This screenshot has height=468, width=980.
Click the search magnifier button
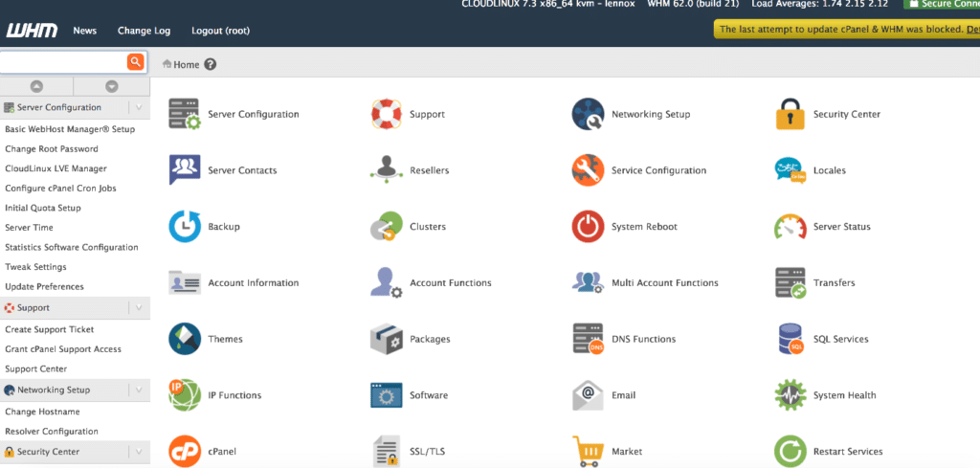tap(136, 62)
